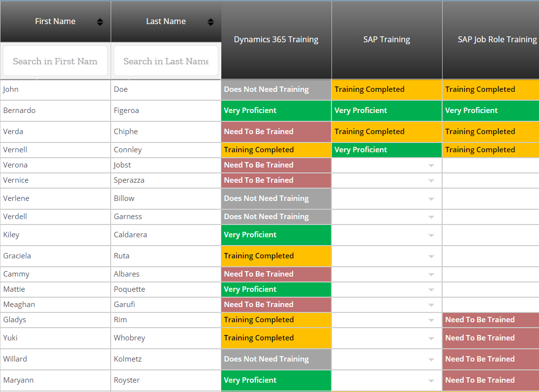539x392 pixels.
Task: Sort by Last Name column arrows
Action: coord(210,22)
